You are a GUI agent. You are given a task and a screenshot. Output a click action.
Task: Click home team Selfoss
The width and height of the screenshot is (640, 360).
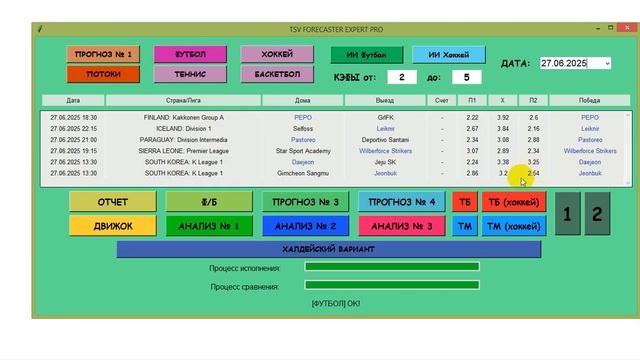point(303,129)
